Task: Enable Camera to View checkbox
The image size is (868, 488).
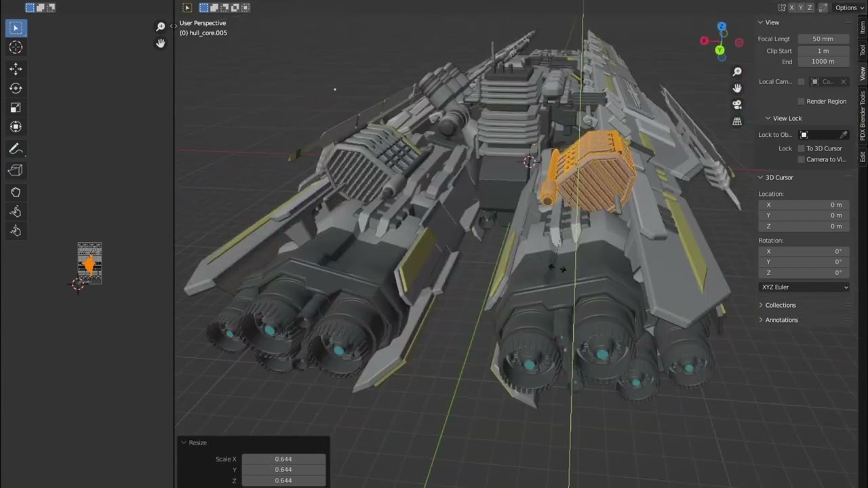Action: [x=801, y=159]
